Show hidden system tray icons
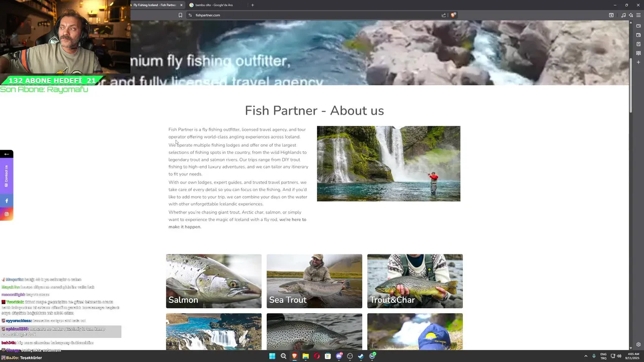 tap(586, 356)
